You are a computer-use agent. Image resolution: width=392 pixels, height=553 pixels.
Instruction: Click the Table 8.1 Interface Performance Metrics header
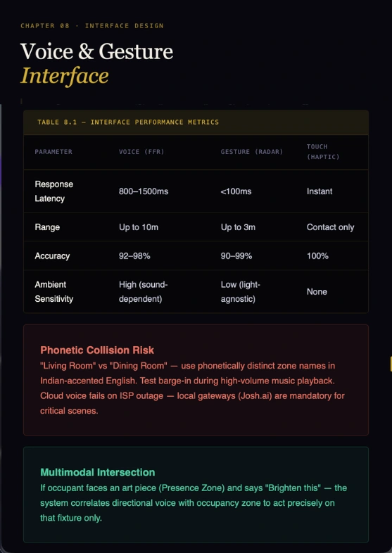tap(128, 122)
